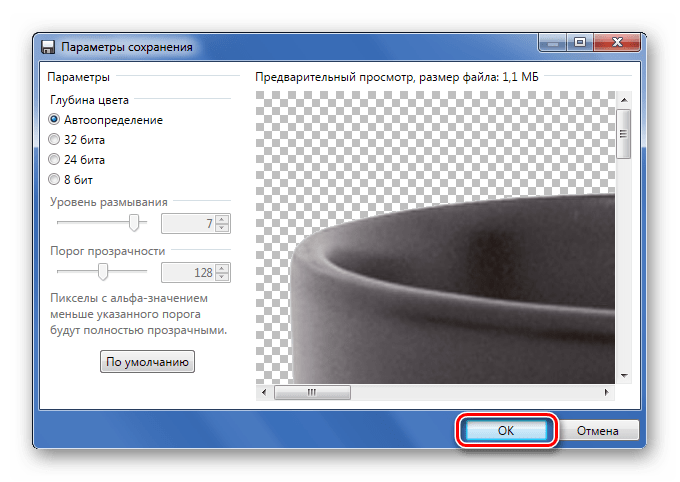
Task: Click the Глубина цвета group label
Action: 89,100
